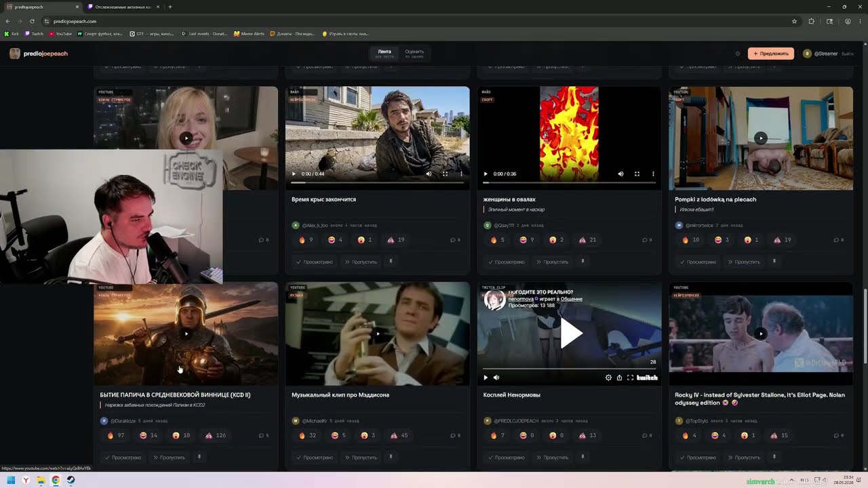
Task: Click poop reaction on 'Косплей Ненормовы' card
Action: 588,435
